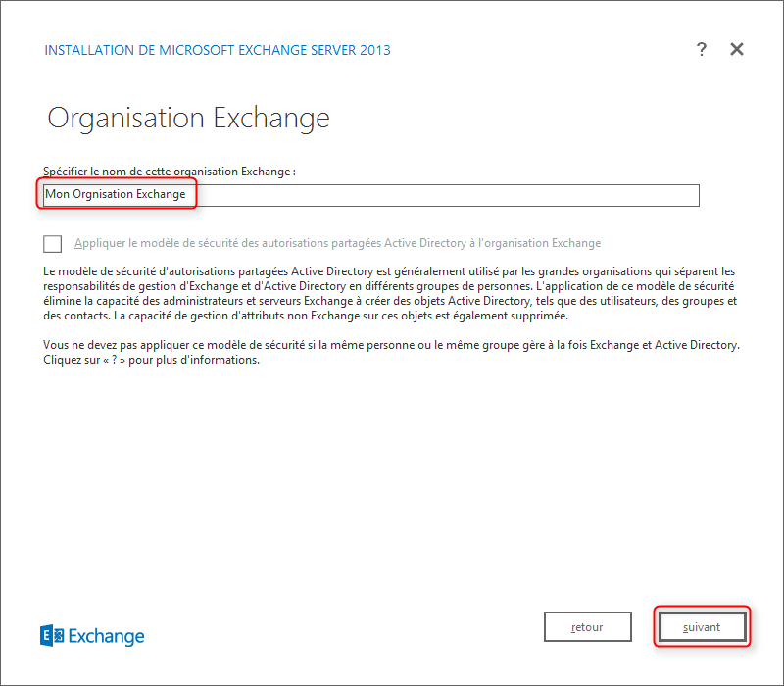Click the Exchange organisation name input field

[x=371, y=195]
